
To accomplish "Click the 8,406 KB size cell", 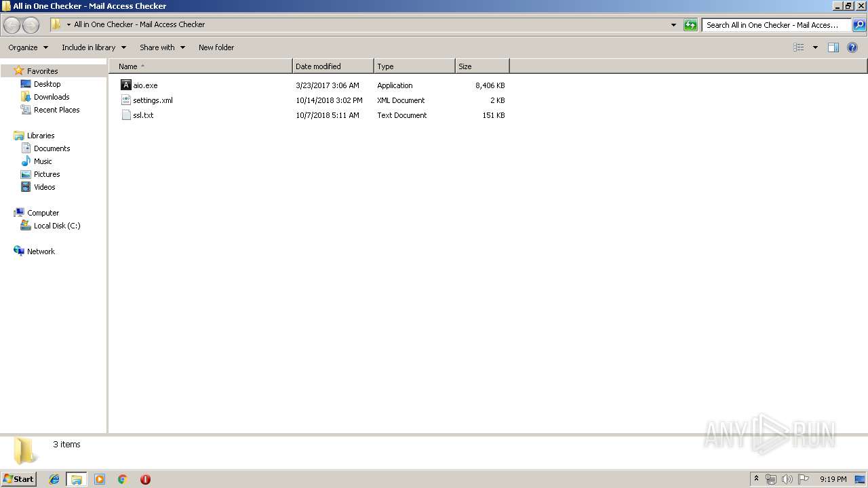I will coord(490,85).
